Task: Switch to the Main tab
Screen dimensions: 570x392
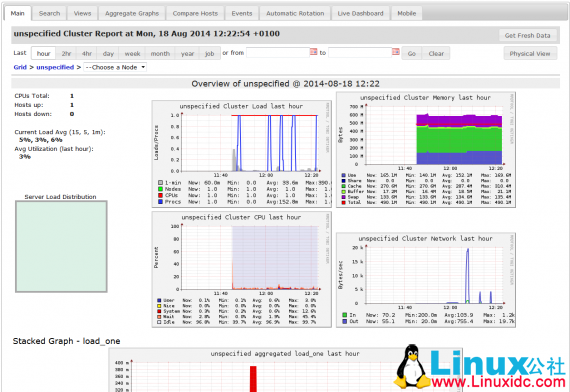Action: [17, 13]
